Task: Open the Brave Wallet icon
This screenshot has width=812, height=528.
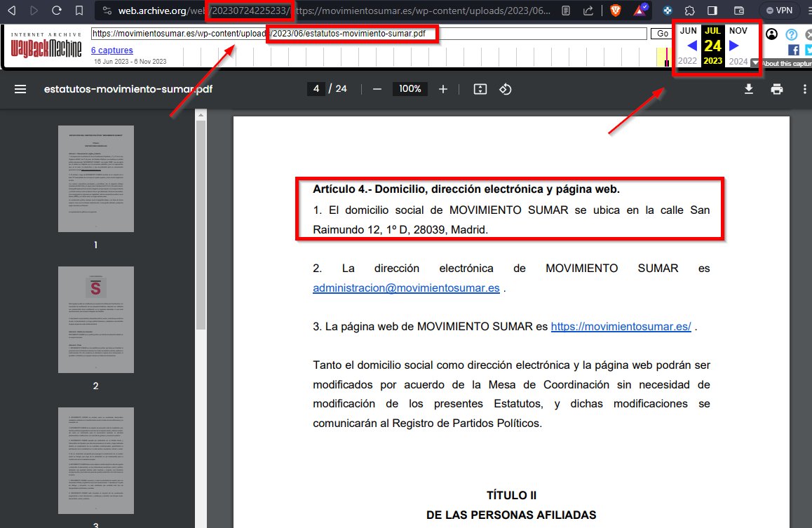Action: 739,11
